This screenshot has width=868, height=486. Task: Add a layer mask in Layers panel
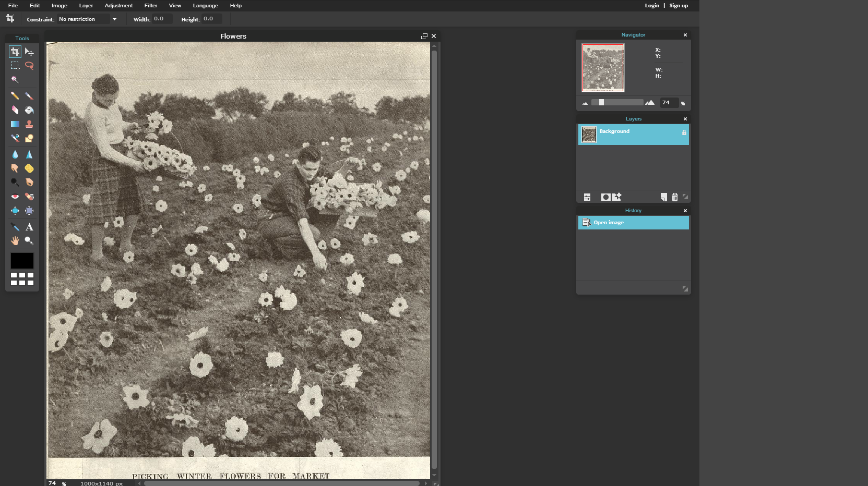click(605, 197)
